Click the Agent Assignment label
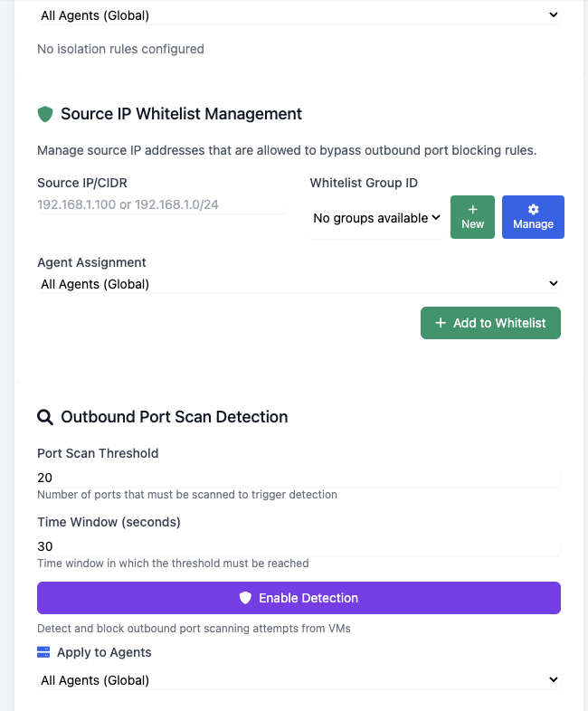 [x=91, y=262]
